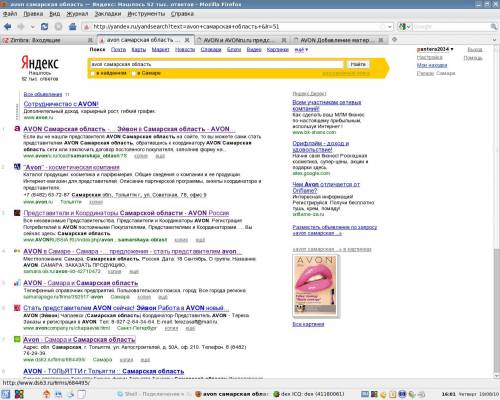Screen dimensions: 500x400
Task: Click the AVON lips catalog thumbnail
Action: (316, 285)
